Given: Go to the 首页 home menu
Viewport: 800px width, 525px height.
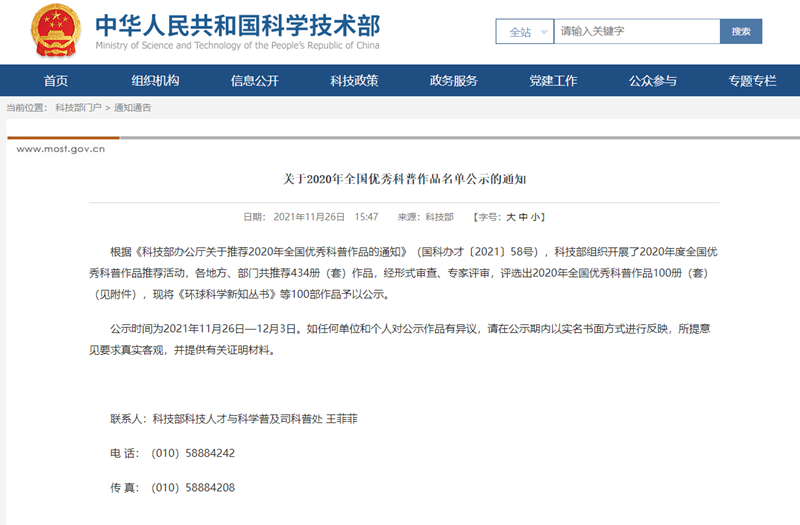Looking at the screenshot, I should 56,81.
